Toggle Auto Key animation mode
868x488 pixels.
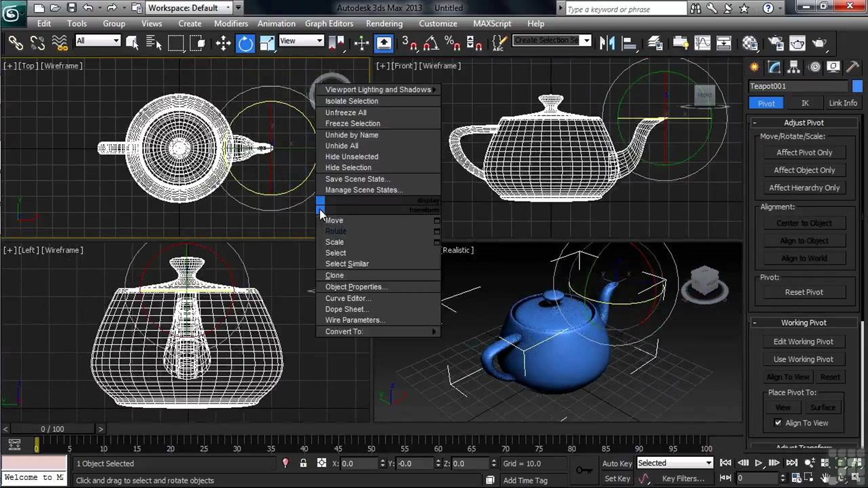[617, 463]
